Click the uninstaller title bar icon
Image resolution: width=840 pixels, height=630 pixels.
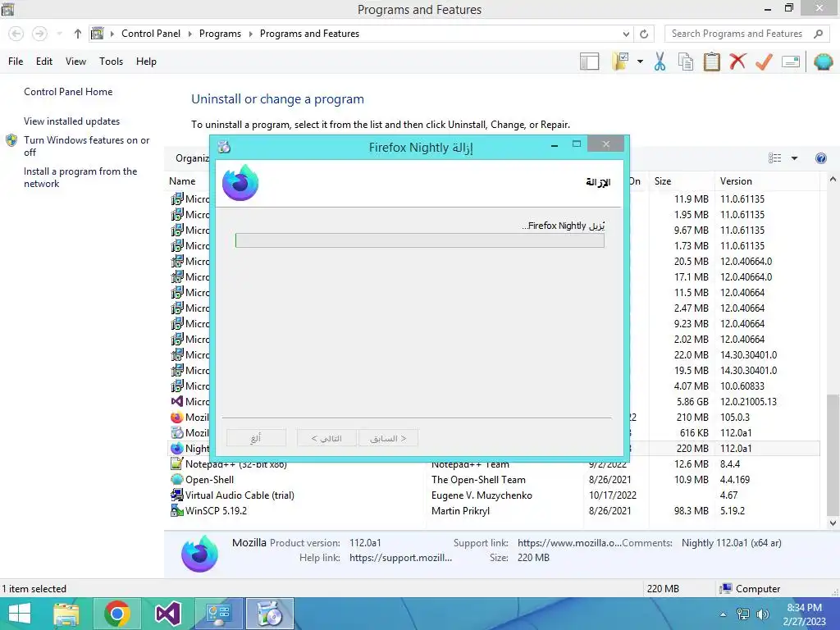(225, 147)
